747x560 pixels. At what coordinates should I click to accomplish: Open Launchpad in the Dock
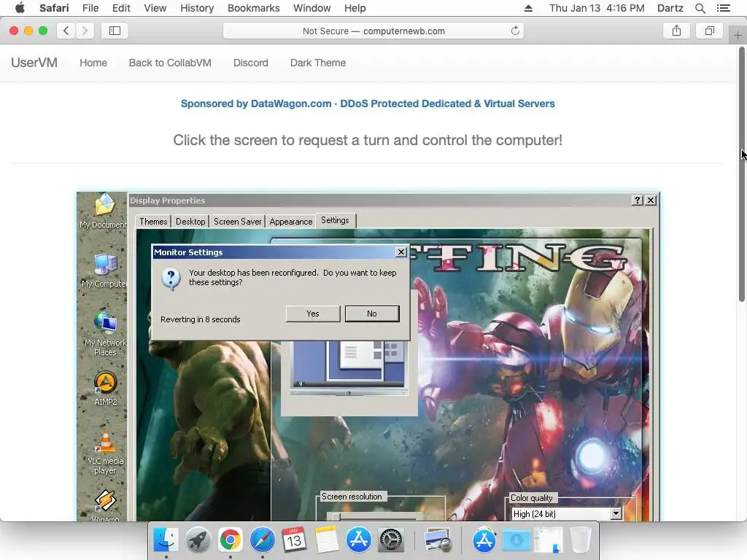[198, 540]
